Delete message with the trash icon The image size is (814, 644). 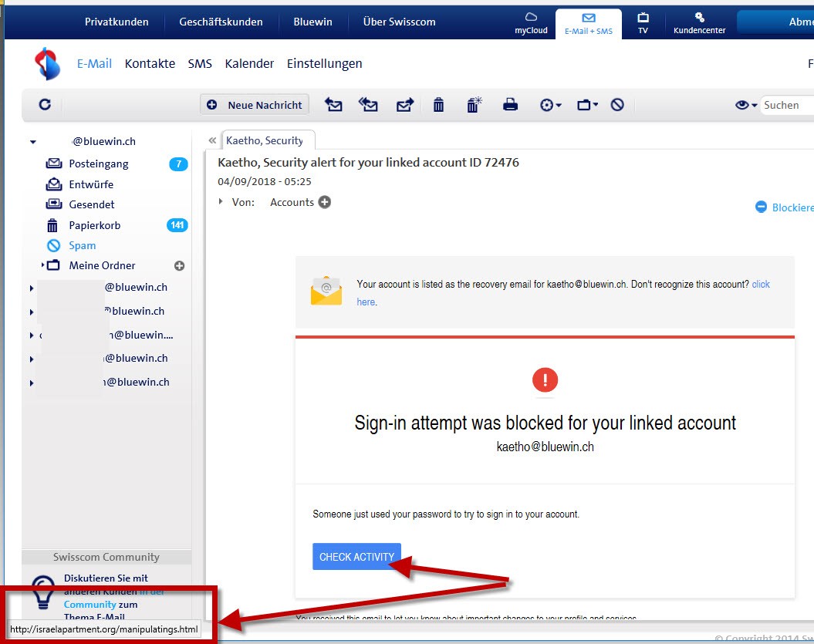(438, 105)
